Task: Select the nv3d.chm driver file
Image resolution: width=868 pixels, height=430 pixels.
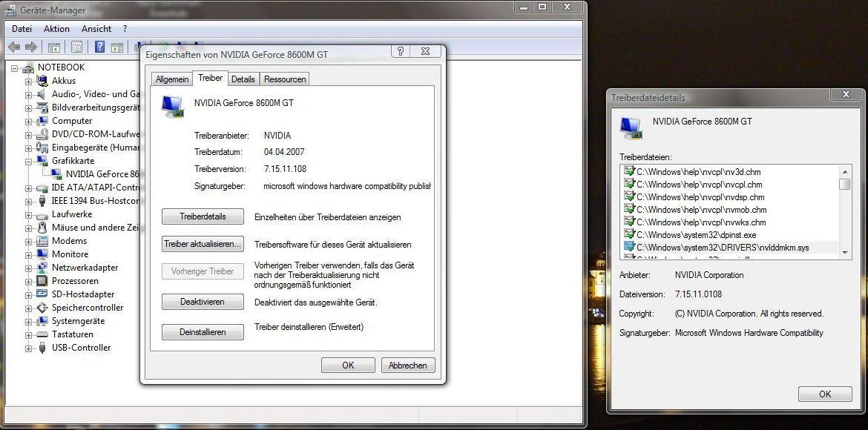Action: (x=699, y=171)
